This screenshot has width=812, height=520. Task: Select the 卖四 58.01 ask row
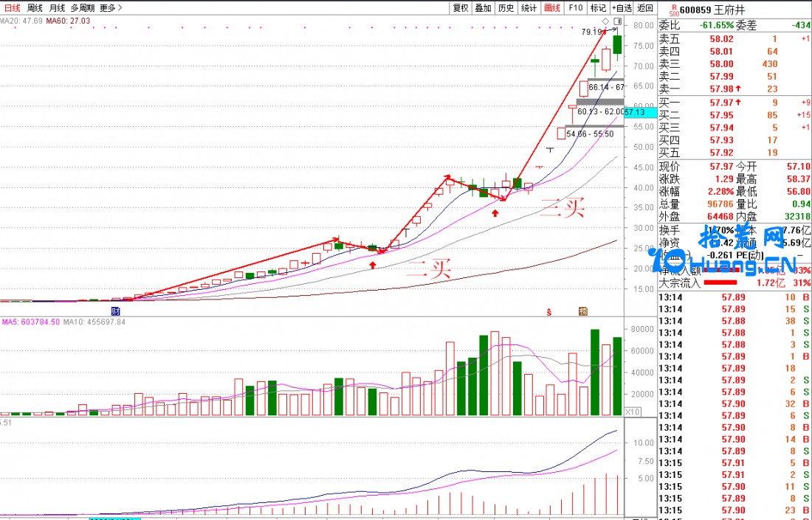[734, 51]
